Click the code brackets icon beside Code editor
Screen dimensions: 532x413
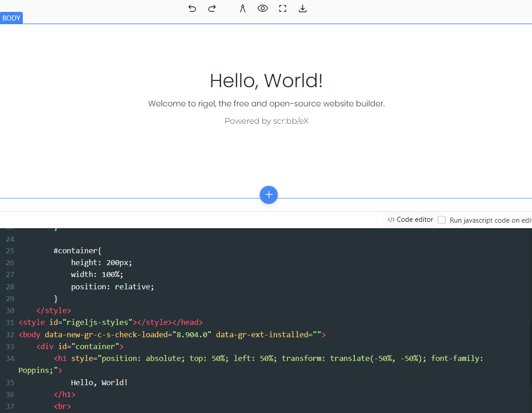(x=391, y=220)
